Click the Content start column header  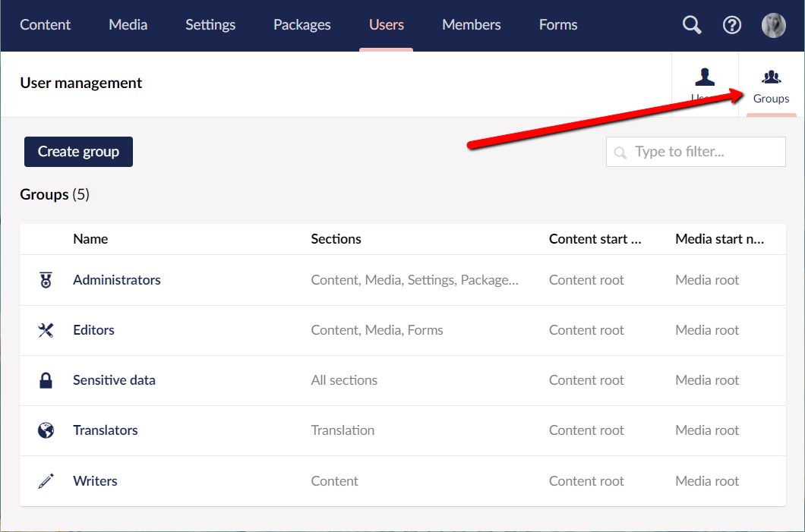pos(595,239)
